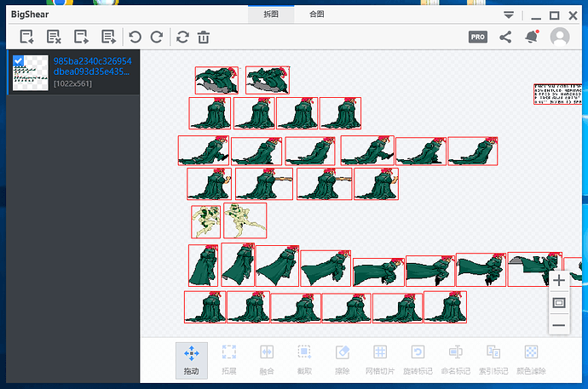588x389 pixels.
Task: Switch to the 拆图 tab
Action: point(271,14)
